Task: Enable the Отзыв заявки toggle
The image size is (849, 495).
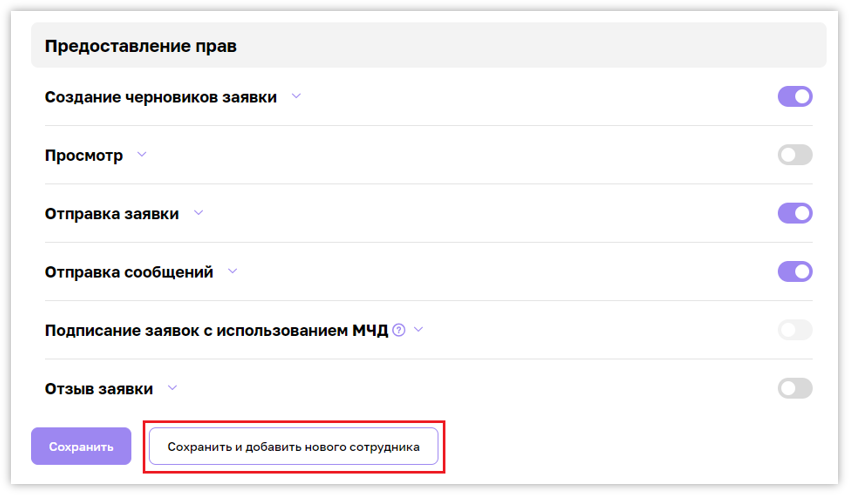Action: click(795, 388)
